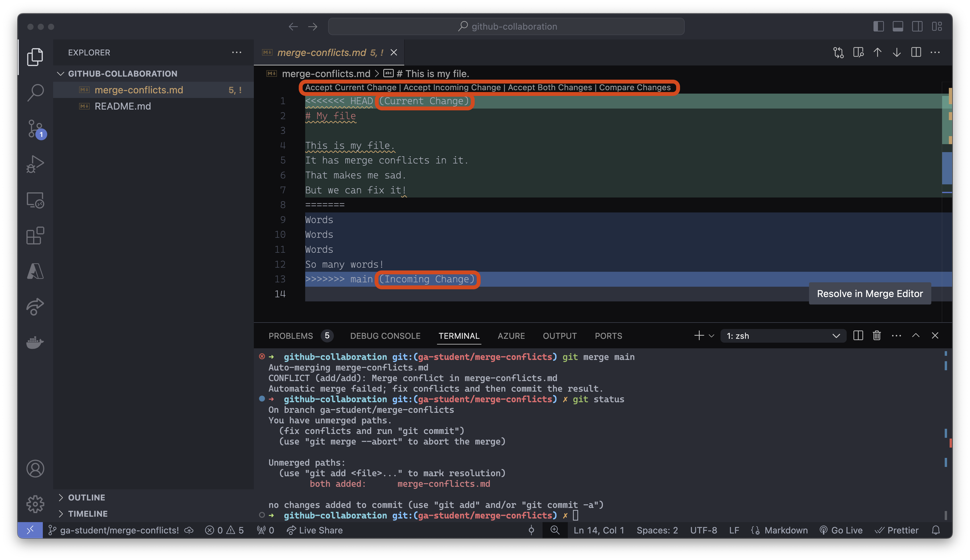The image size is (970, 560).
Task: Kill the terminal with trash icon
Action: click(x=877, y=335)
